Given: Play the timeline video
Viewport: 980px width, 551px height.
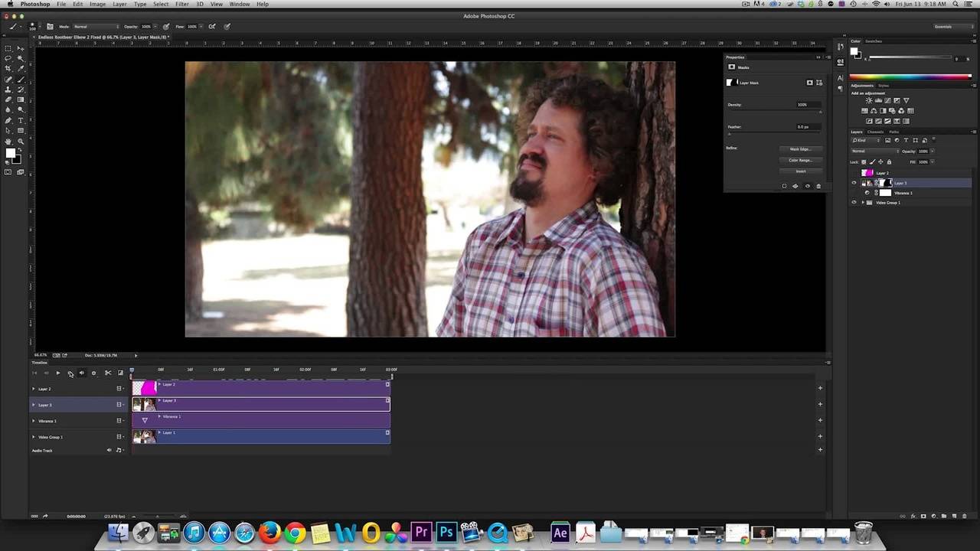Looking at the screenshot, I should click(57, 373).
